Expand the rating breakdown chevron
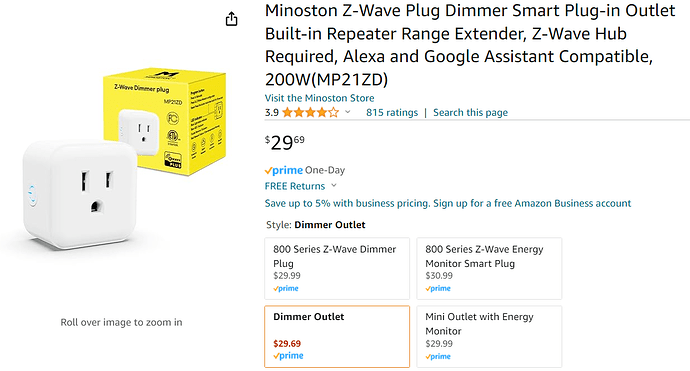 pos(348,112)
